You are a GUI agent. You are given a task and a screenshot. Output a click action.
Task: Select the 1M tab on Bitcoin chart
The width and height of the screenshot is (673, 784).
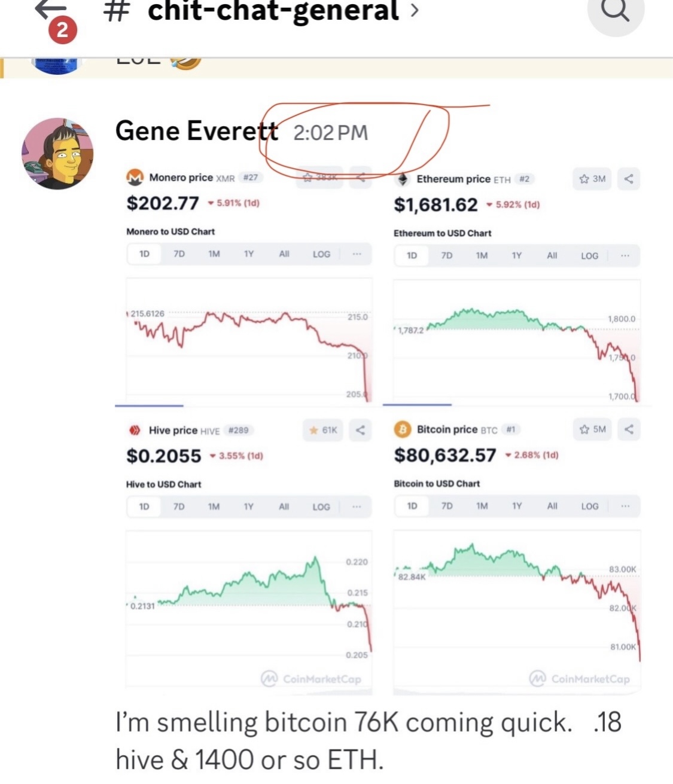point(482,507)
